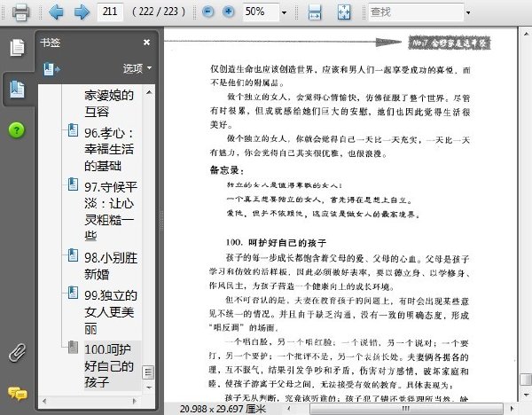Click the bookmark icon beside 96.孝心
This screenshot has width=532, height=415.
[x=73, y=130]
